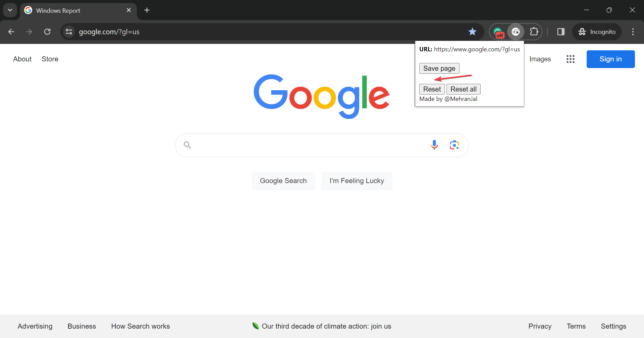This screenshot has width=644, height=338.
Task: Reload the current page
Action: [47, 32]
